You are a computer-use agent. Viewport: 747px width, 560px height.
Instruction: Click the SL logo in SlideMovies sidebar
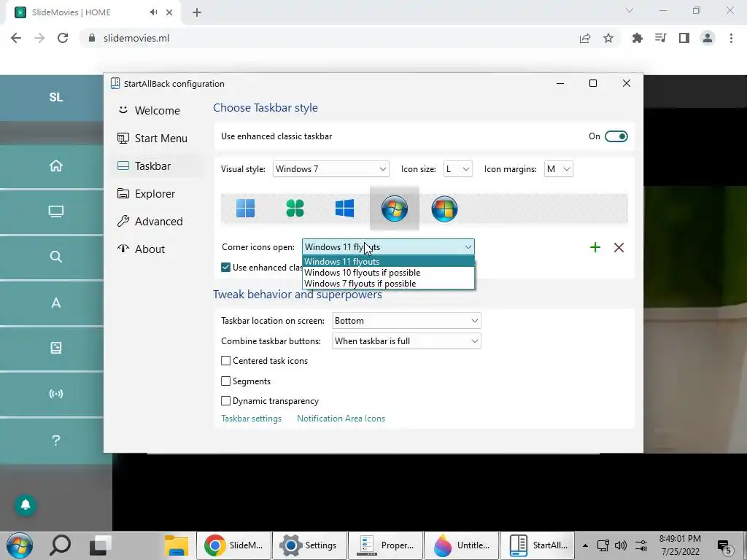click(55, 97)
